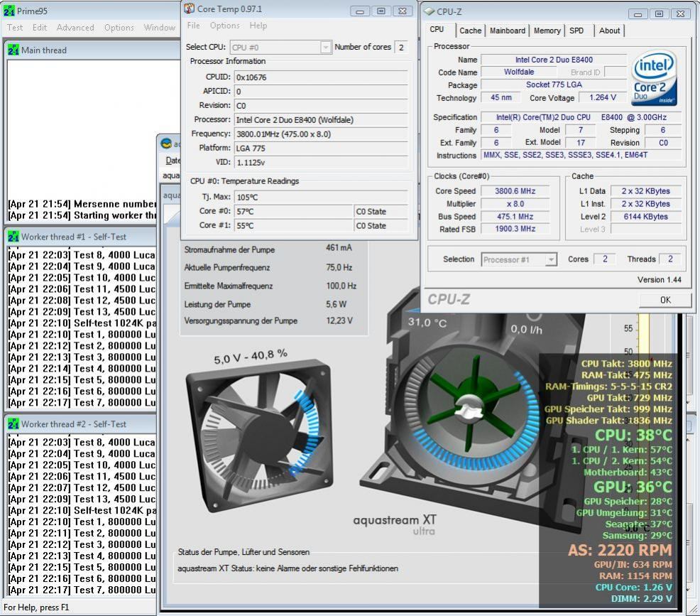The height and width of the screenshot is (616, 700).
Task: Click the OK button in CPU-Z
Action: 665,300
